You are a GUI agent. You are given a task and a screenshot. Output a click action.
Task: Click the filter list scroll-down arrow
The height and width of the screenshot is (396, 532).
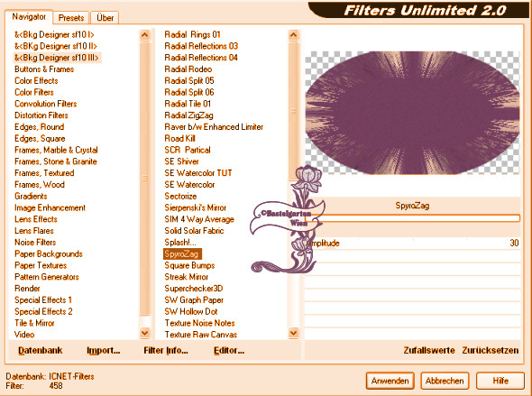click(x=293, y=333)
